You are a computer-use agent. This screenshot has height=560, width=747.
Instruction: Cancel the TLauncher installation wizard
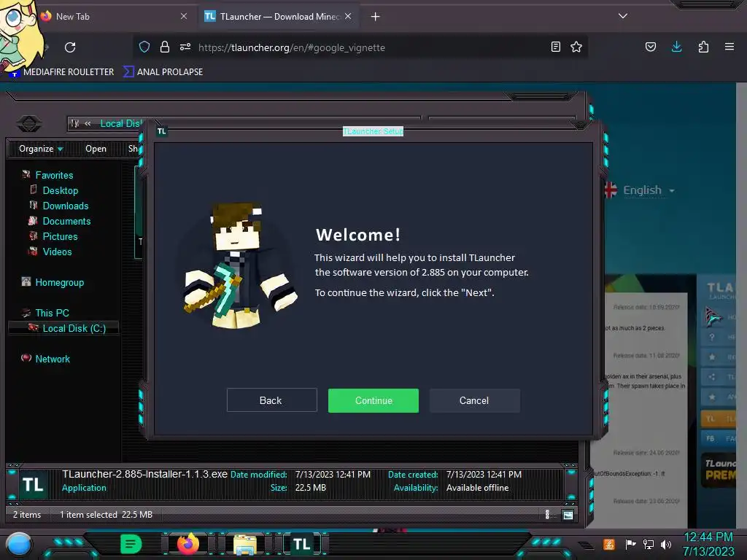[x=474, y=400]
